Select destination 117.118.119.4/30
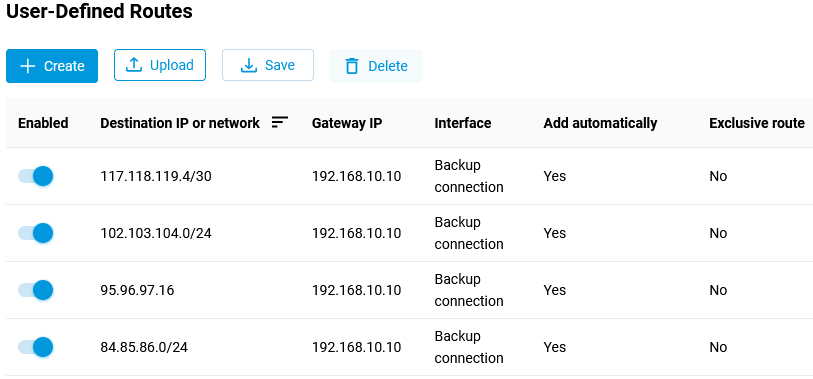Image resolution: width=813 pixels, height=379 pixels. click(x=156, y=176)
